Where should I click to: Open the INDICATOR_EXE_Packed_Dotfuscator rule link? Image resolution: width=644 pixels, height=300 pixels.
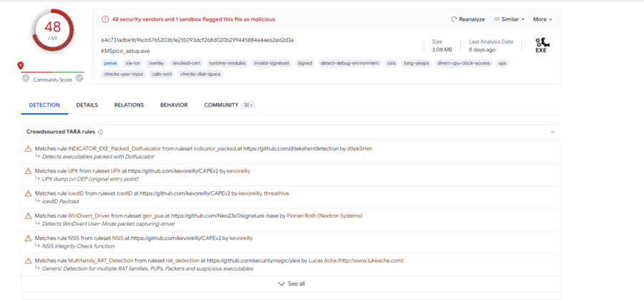(x=114, y=149)
